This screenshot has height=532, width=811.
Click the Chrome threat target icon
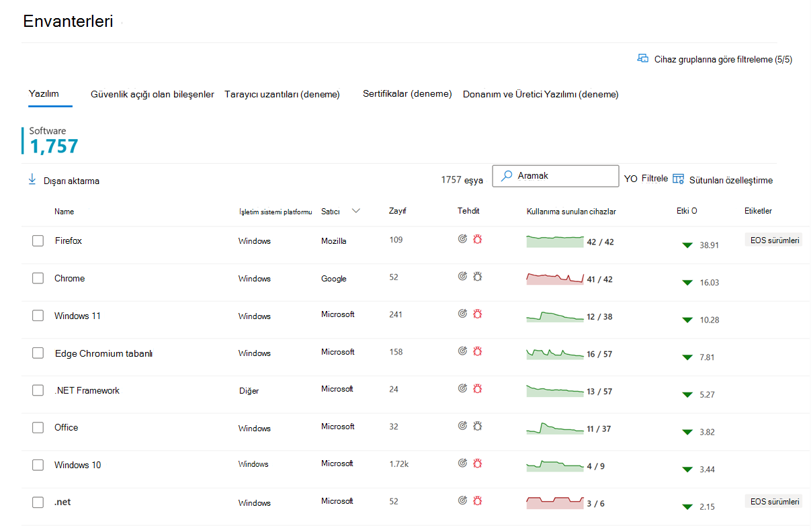coord(462,275)
